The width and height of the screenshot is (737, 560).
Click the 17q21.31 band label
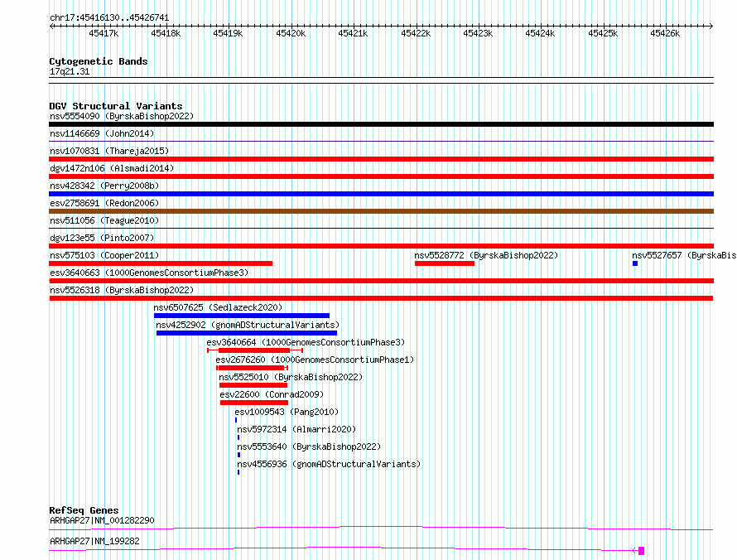point(70,71)
